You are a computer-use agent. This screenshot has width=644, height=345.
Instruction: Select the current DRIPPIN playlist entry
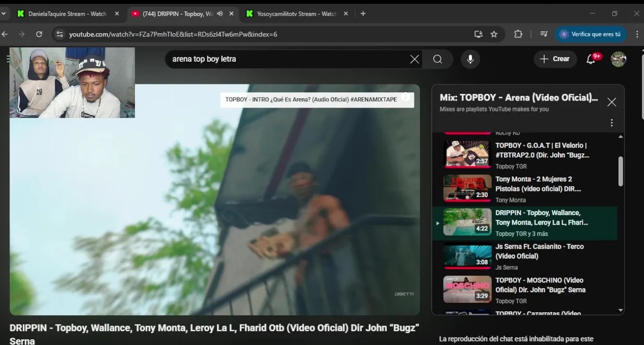(x=525, y=223)
